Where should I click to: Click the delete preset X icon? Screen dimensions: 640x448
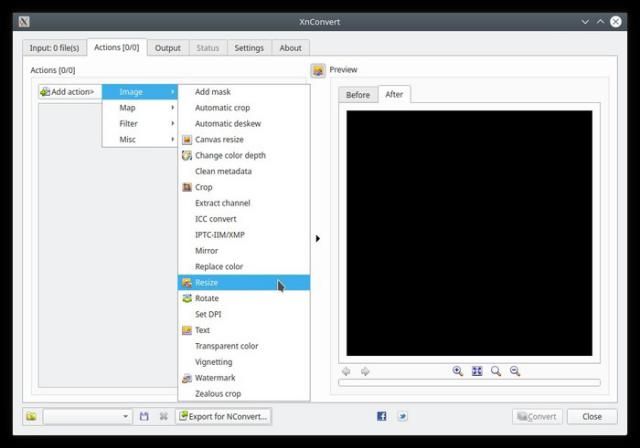pyautogui.click(x=163, y=416)
